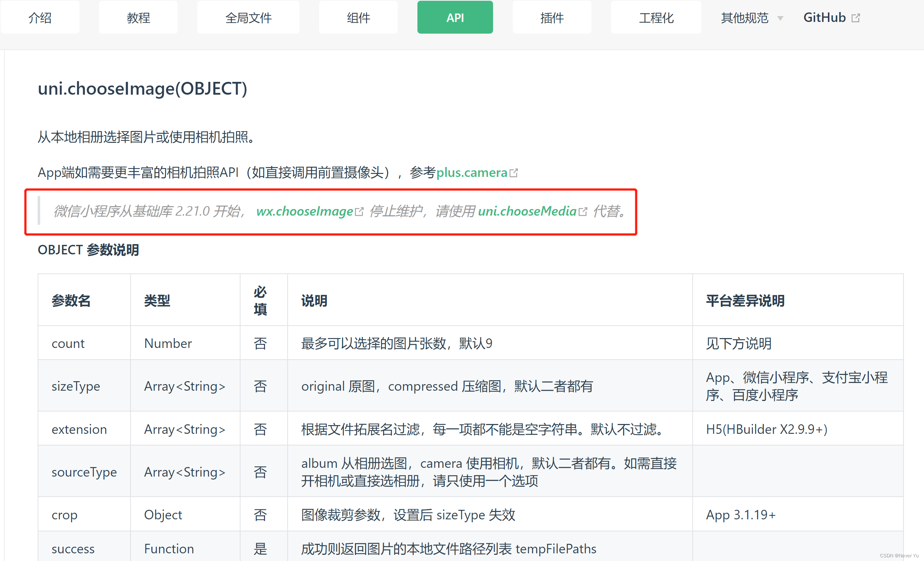Click the active API tab
The image size is (924, 561).
(455, 18)
